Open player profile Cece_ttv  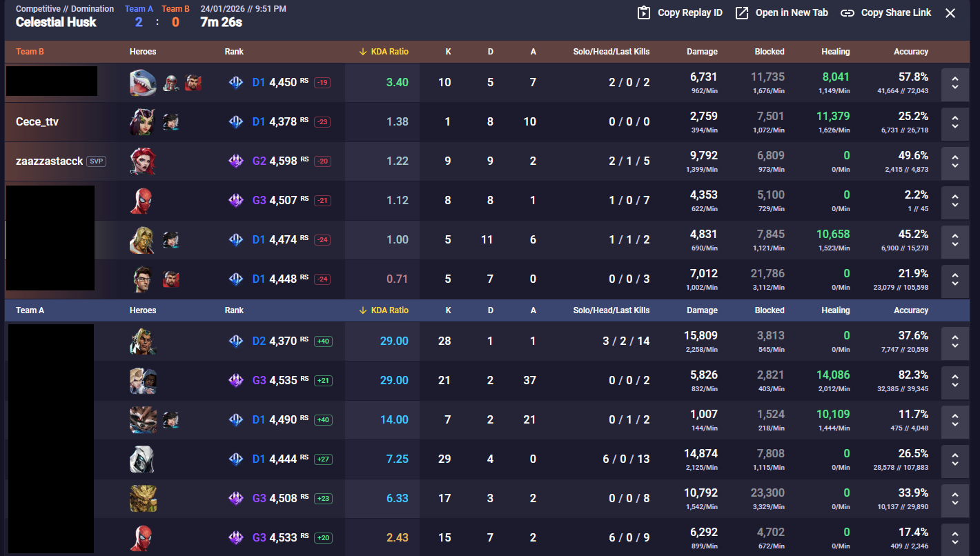[37, 122]
